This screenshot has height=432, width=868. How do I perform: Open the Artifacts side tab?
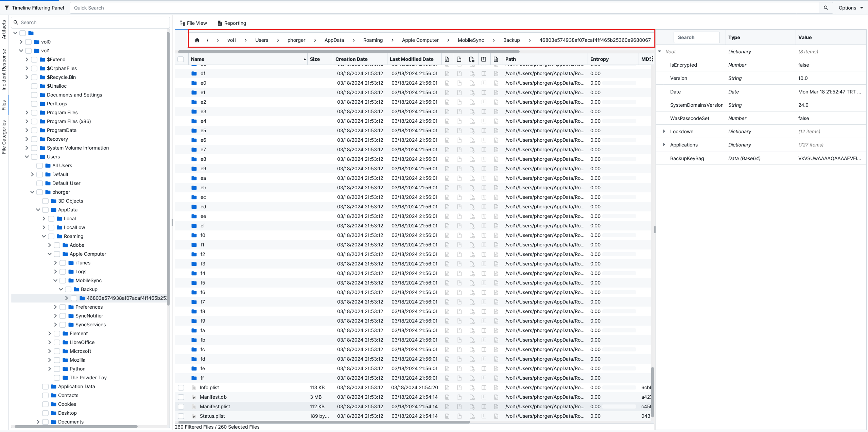4,30
